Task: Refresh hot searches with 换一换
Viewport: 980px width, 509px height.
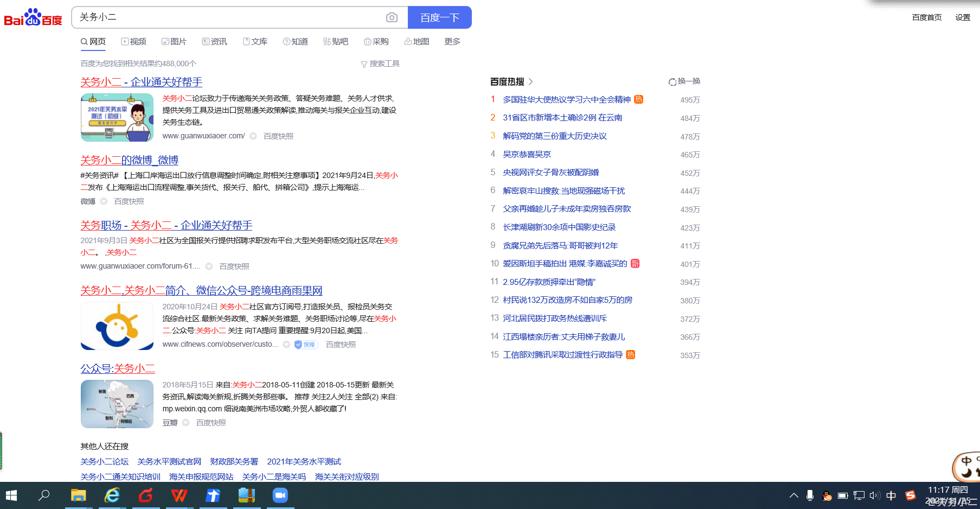Action: (684, 81)
